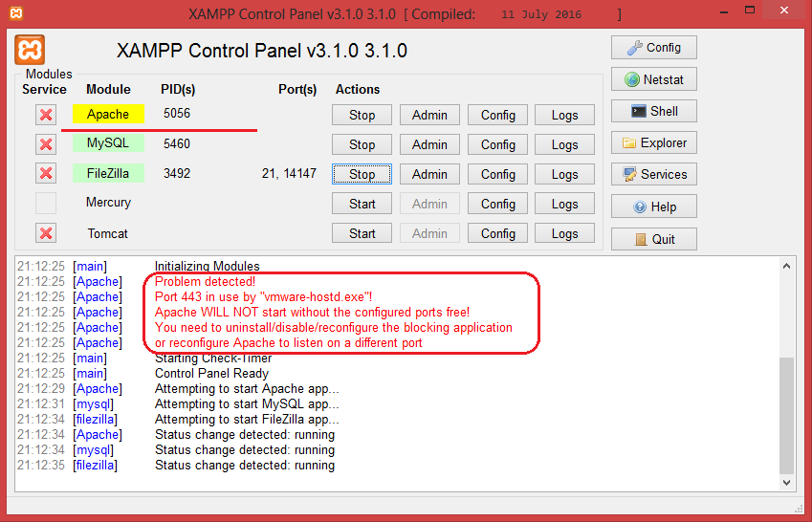Screen dimensions: 812x522
Task: Open Config for the Mercury module
Action: 497,204
